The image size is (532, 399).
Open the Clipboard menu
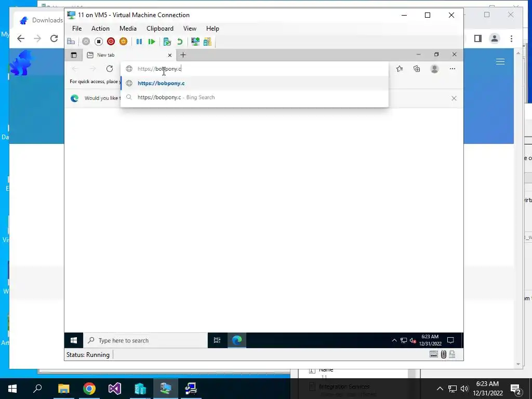[x=160, y=29]
